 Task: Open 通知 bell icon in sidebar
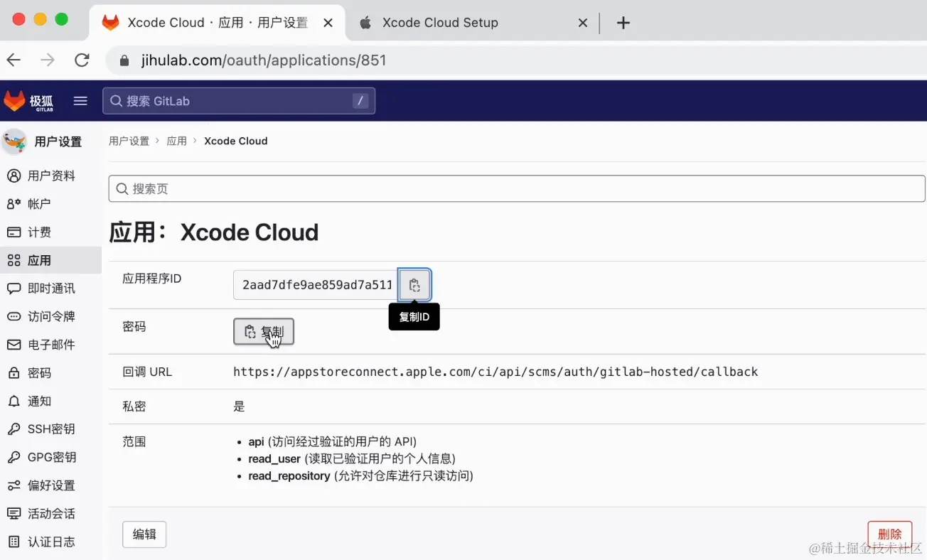pyautogui.click(x=14, y=402)
